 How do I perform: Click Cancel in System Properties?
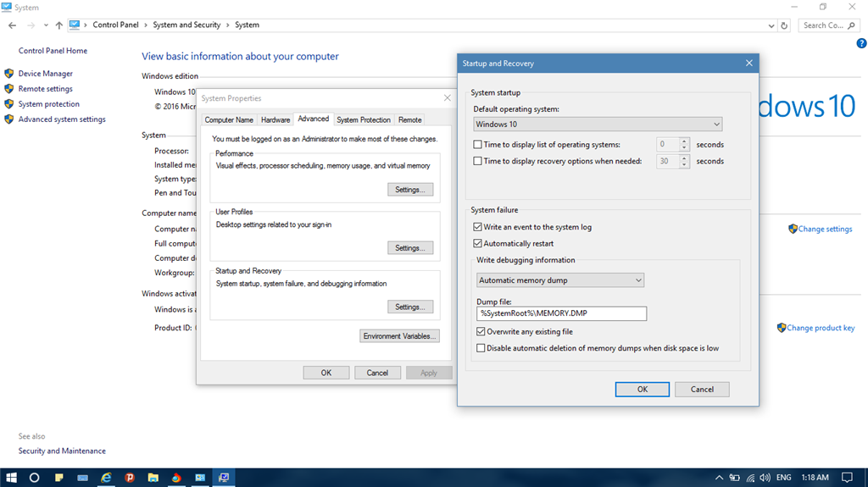377,373
